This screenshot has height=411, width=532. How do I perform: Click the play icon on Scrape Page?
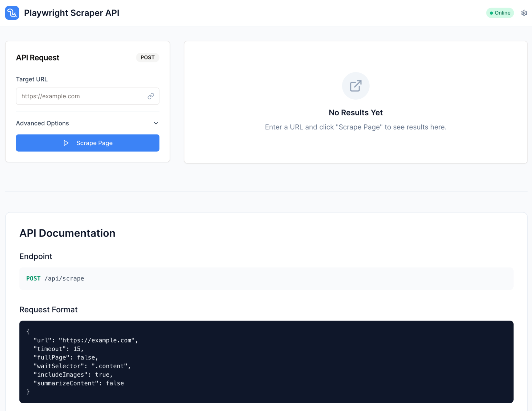click(66, 143)
